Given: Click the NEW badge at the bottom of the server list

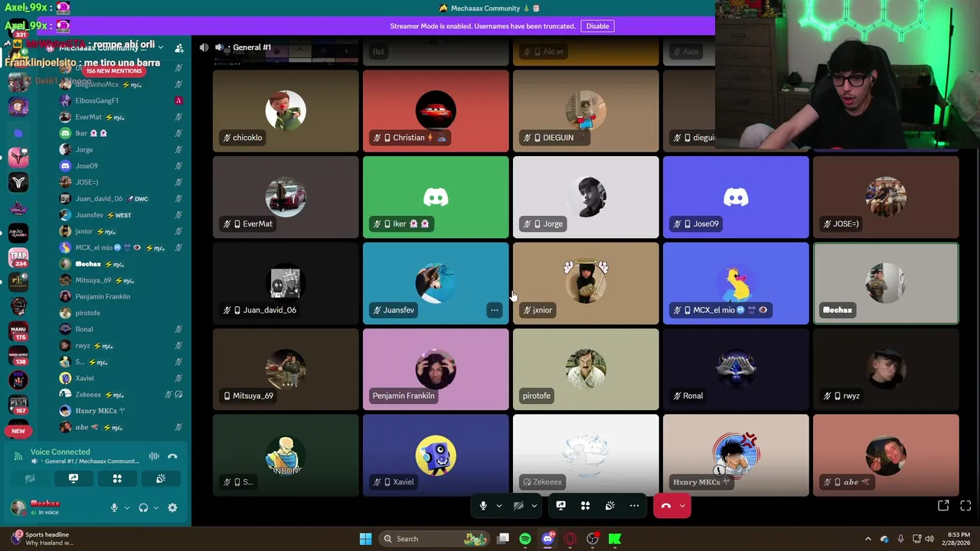Looking at the screenshot, I should tap(18, 431).
